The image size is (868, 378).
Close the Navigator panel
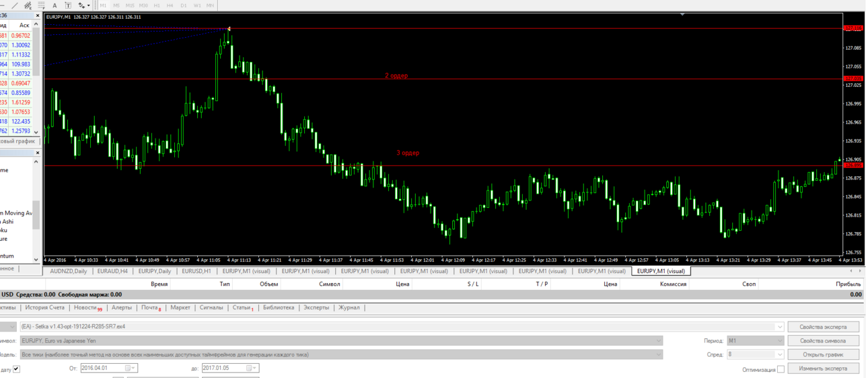click(37, 153)
